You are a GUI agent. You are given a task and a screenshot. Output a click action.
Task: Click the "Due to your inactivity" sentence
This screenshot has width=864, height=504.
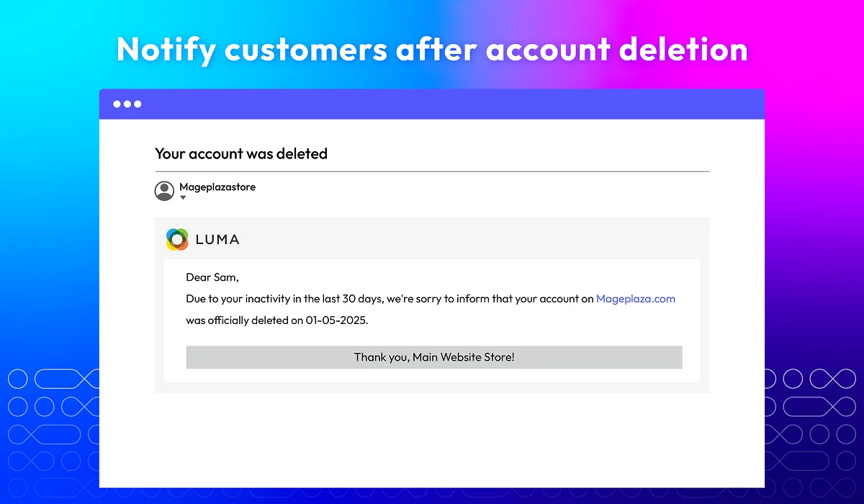pyautogui.click(x=431, y=299)
